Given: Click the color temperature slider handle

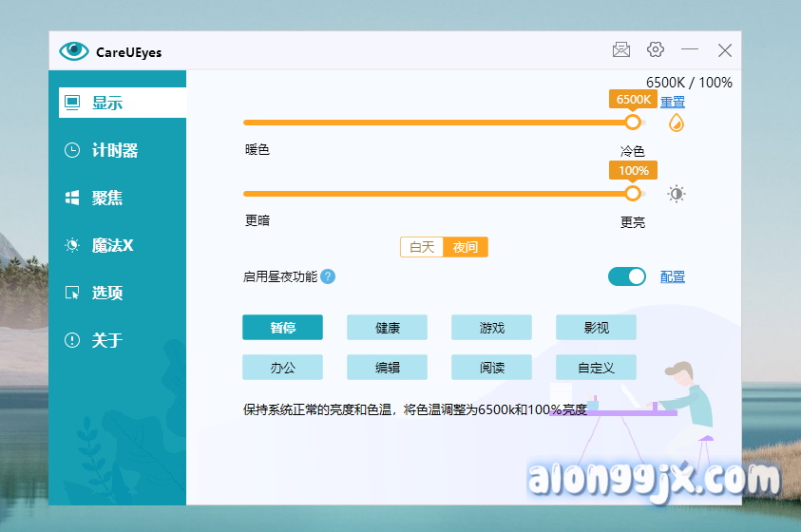Looking at the screenshot, I should [633, 123].
